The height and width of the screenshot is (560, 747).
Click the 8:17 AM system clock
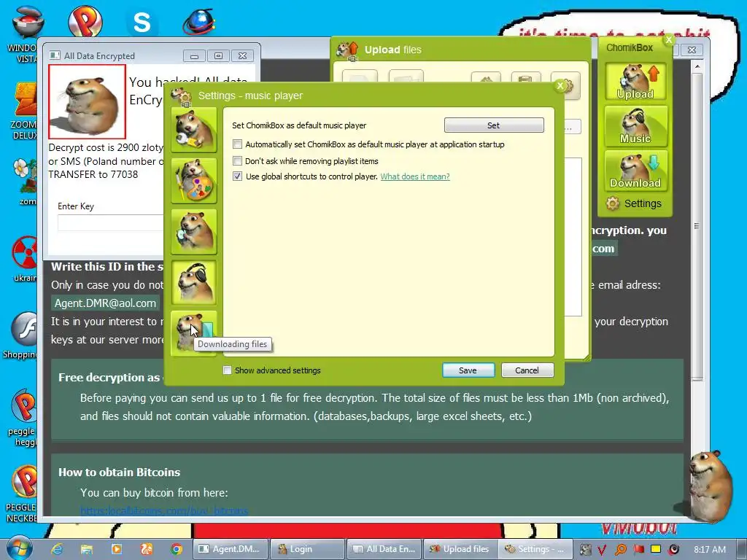[x=710, y=550]
